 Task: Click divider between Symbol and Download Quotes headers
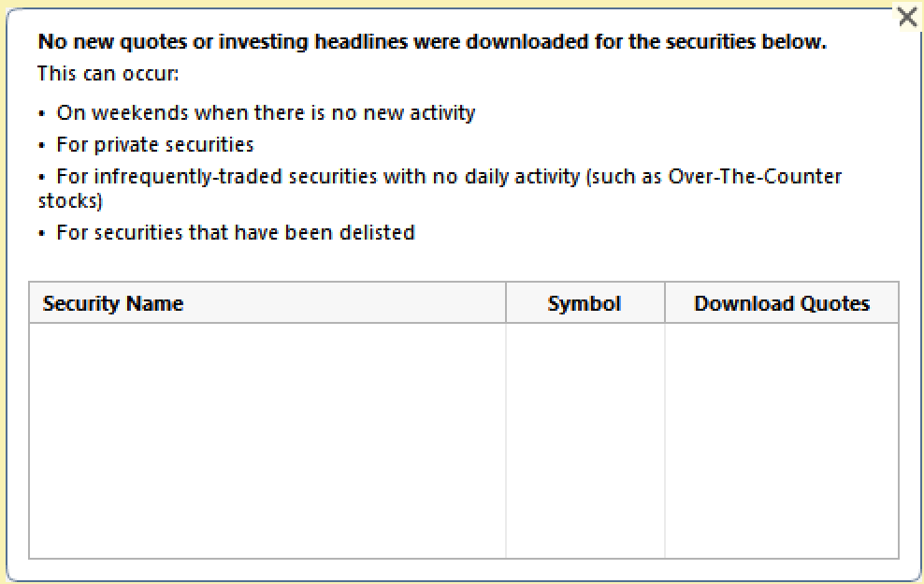(x=665, y=302)
